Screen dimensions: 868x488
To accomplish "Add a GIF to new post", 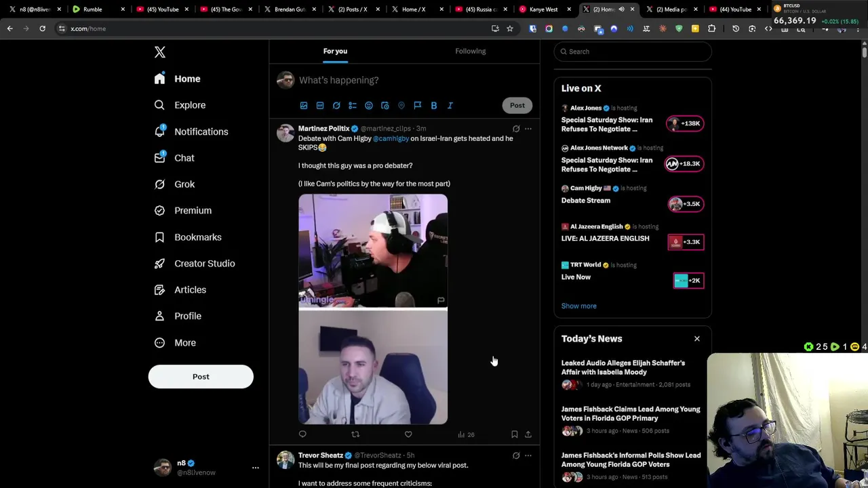I will [320, 106].
